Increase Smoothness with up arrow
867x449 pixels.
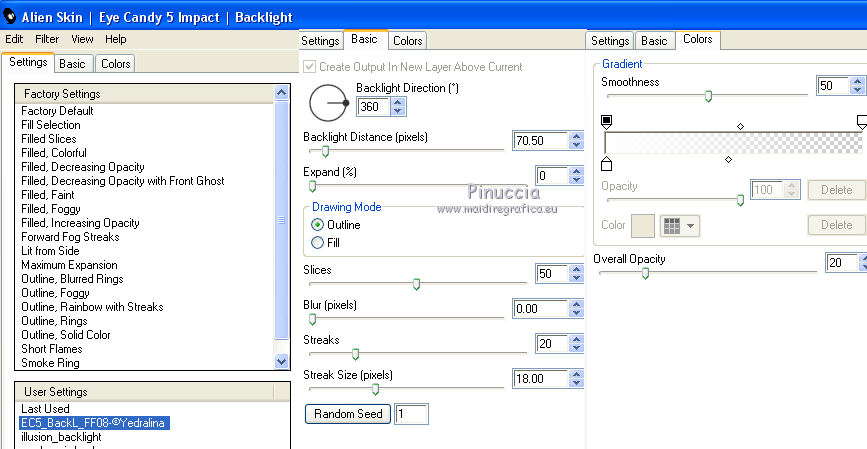[x=858, y=81]
